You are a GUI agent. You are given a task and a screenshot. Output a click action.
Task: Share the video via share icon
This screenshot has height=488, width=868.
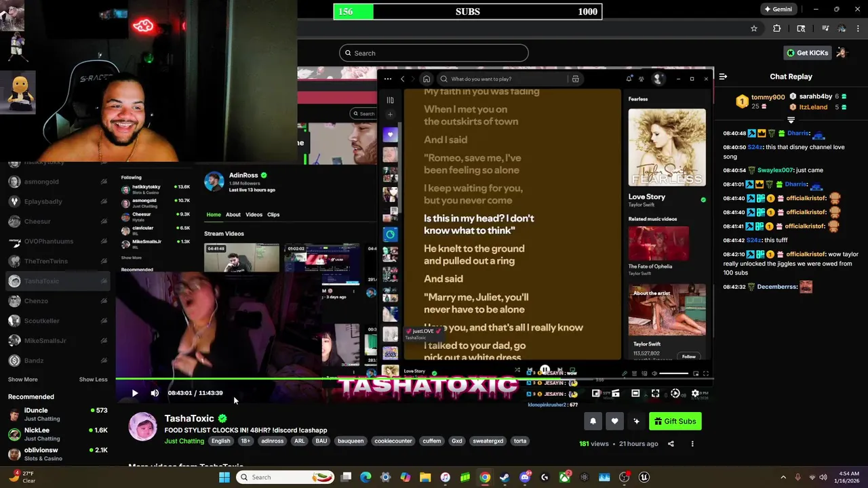click(x=671, y=444)
